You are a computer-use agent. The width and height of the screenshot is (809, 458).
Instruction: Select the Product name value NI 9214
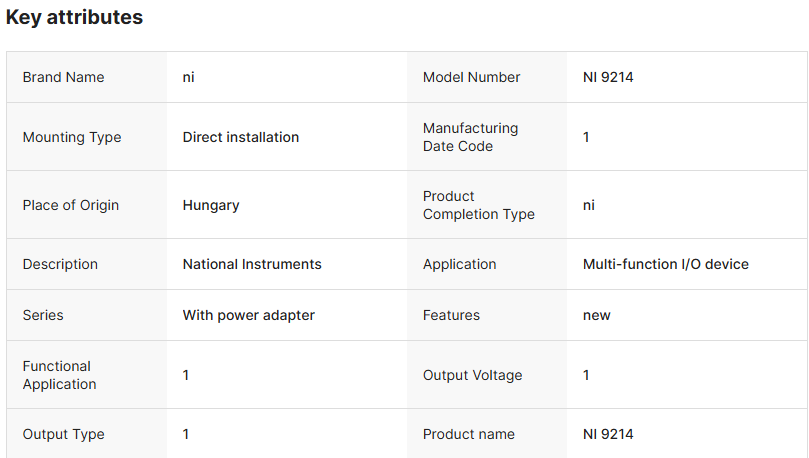(608, 434)
